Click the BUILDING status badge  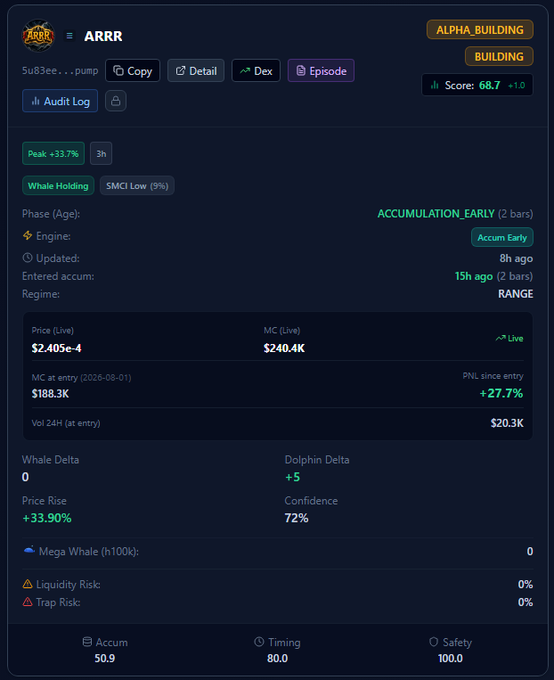(x=499, y=56)
